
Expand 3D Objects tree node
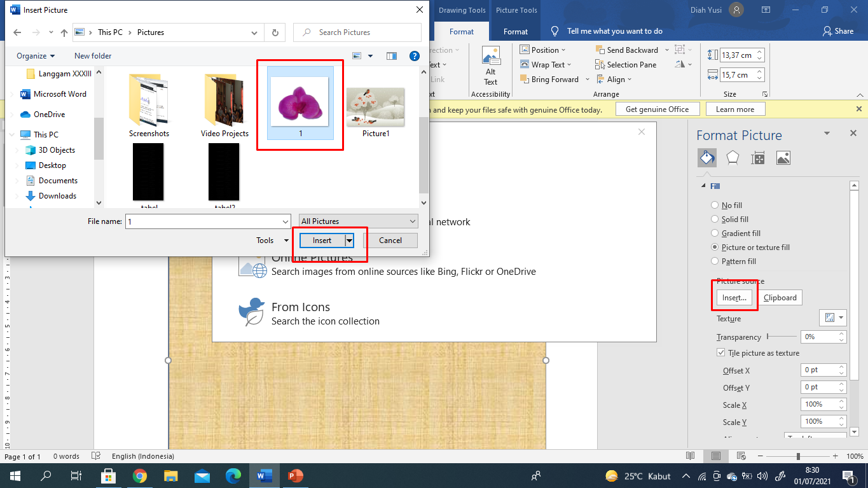tap(17, 150)
